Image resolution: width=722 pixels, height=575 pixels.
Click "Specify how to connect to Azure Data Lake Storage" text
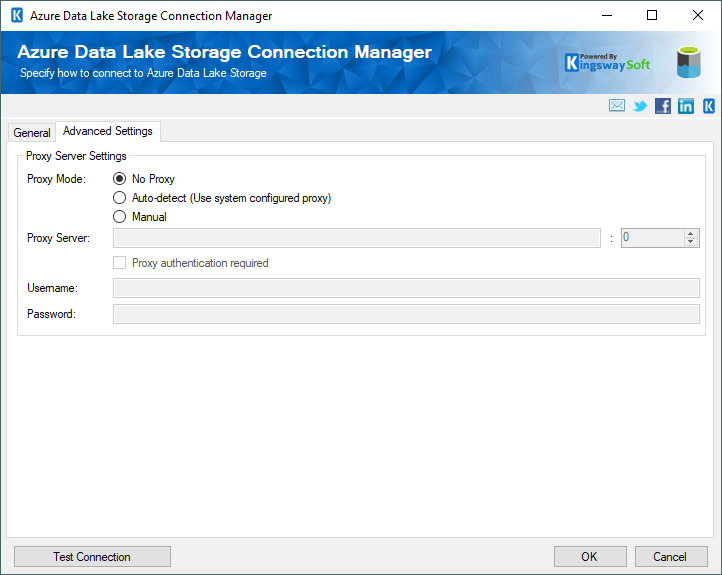[143, 73]
